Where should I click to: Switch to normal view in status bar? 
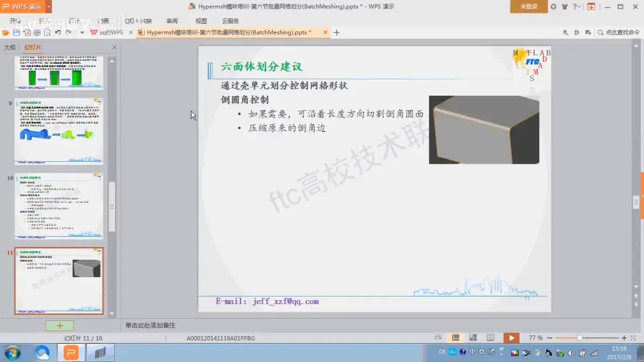click(455, 338)
